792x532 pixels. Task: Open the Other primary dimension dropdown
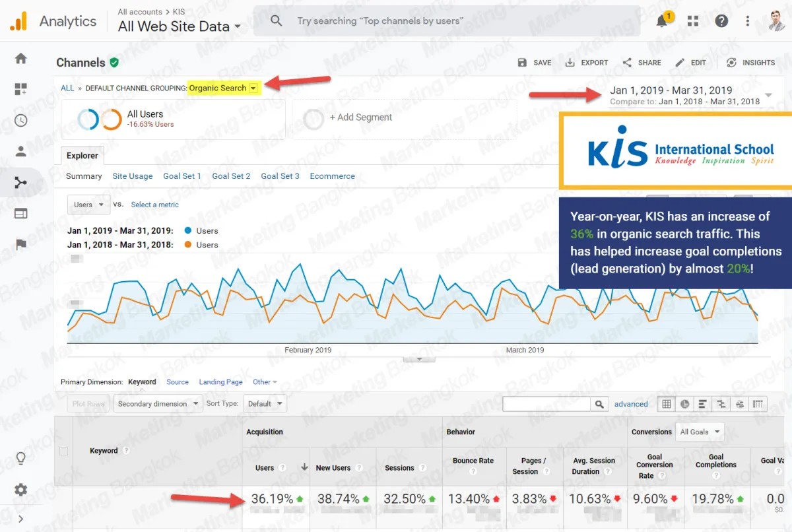265,382
